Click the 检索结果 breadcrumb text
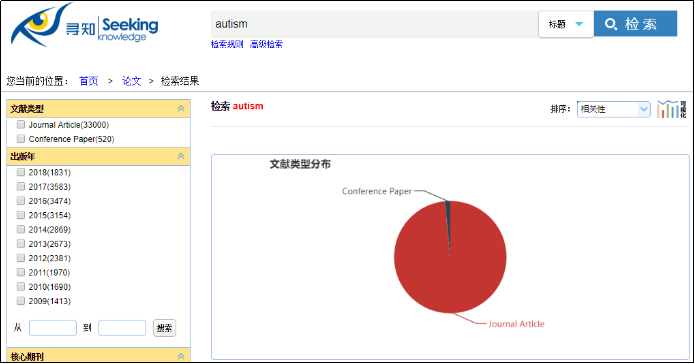This screenshot has width=695, height=364. click(180, 81)
